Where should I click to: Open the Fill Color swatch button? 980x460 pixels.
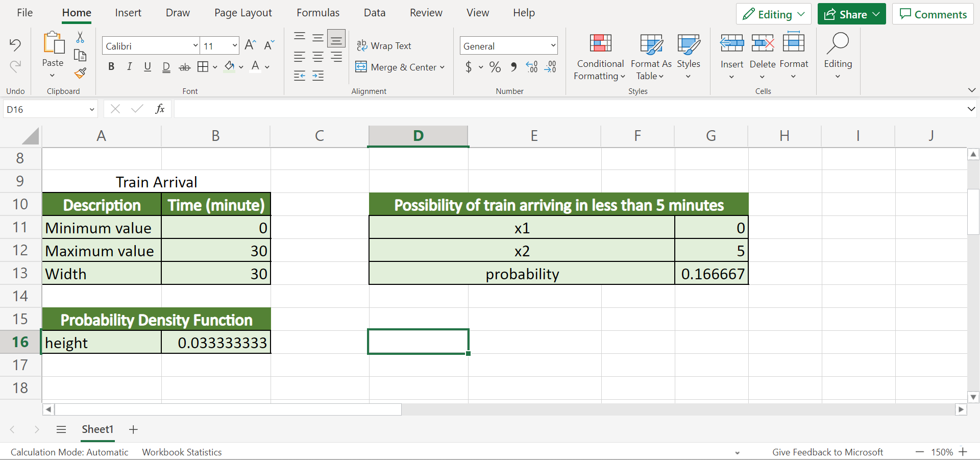[230, 67]
